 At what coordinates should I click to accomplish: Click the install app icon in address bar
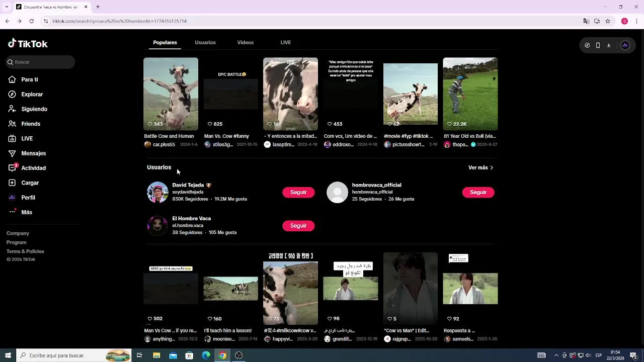click(597, 21)
